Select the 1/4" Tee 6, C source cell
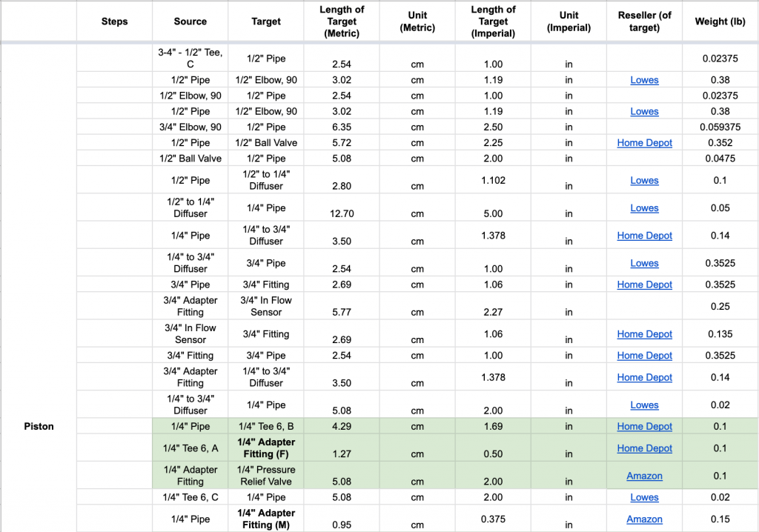The image size is (759, 532). (x=190, y=497)
